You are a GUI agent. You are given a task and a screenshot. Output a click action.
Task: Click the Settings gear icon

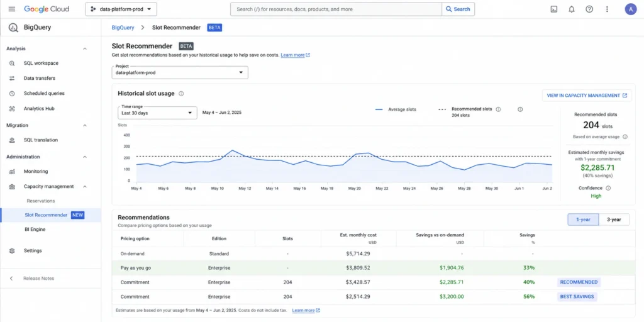tap(12, 250)
